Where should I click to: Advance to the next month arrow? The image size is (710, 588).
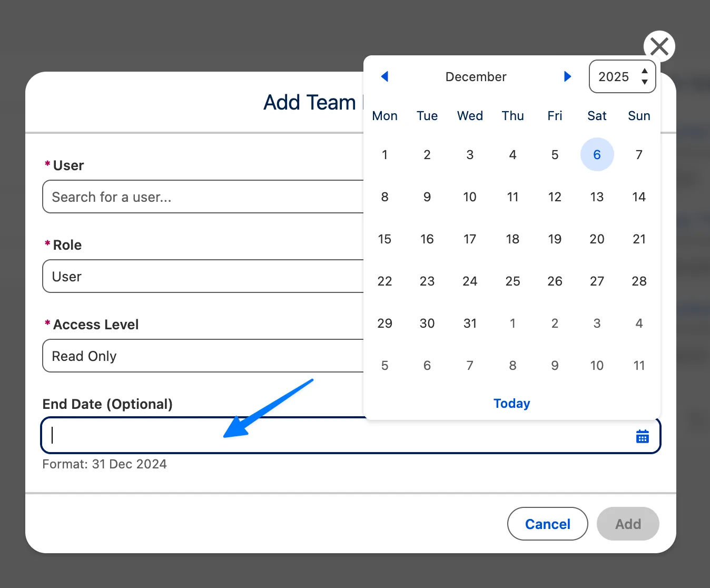pyautogui.click(x=567, y=76)
